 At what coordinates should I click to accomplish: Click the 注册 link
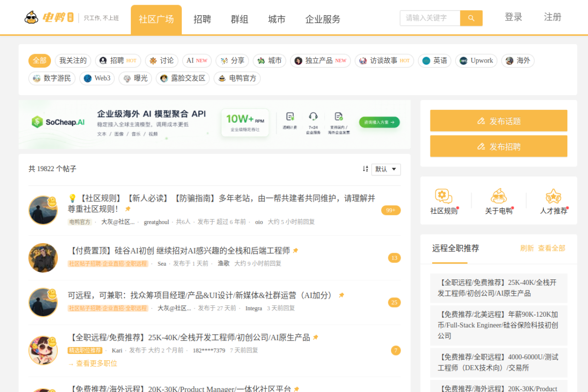point(553,17)
